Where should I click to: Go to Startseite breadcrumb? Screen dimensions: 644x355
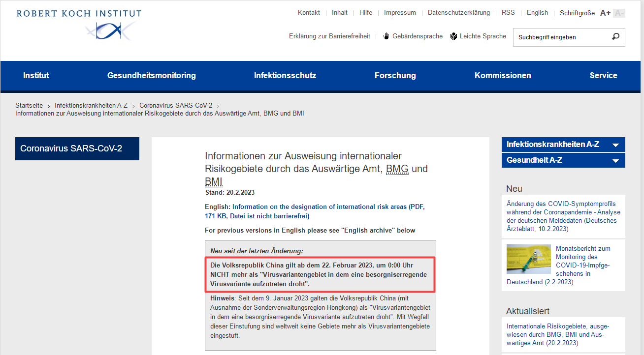tap(29, 106)
